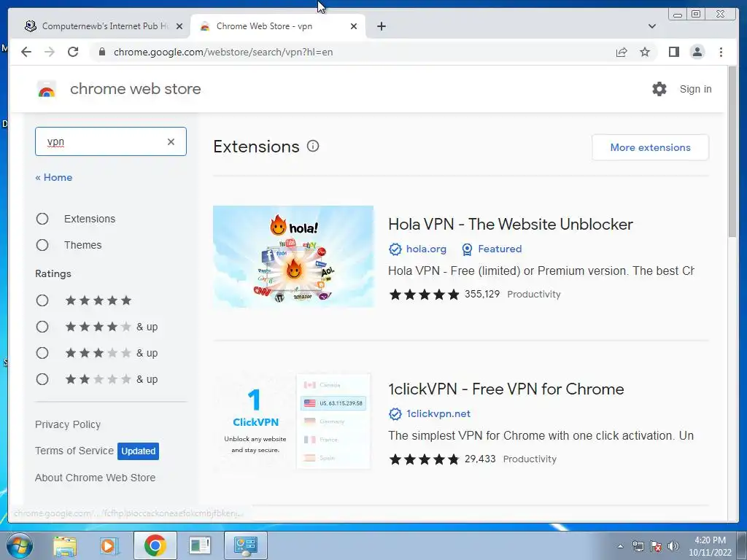The width and height of the screenshot is (747, 560).
Task: Click 1clickVPN's 29,433 rating count
Action: 480,459
